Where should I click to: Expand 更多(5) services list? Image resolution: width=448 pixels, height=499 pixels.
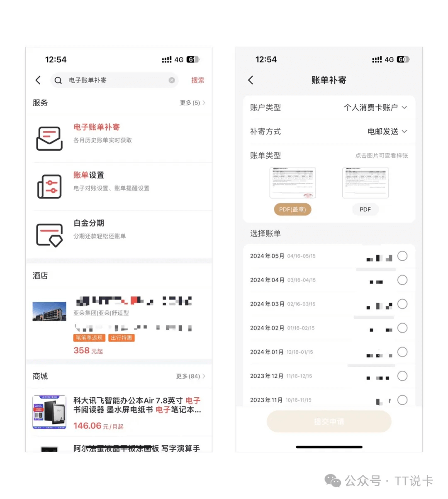(192, 103)
